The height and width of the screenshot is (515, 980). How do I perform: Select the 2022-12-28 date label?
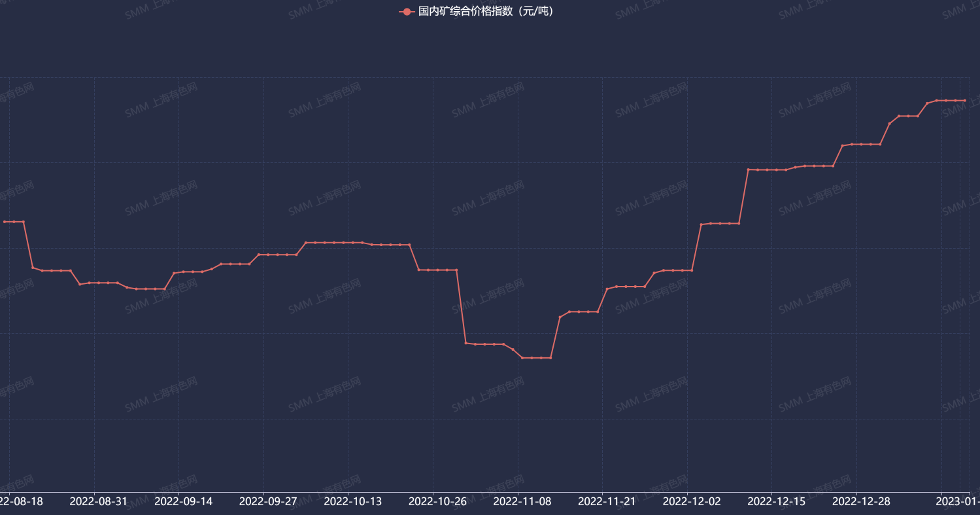point(861,501)
